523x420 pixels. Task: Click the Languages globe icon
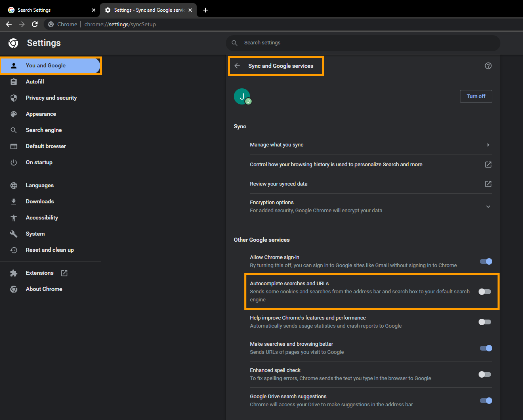[14, 185]
